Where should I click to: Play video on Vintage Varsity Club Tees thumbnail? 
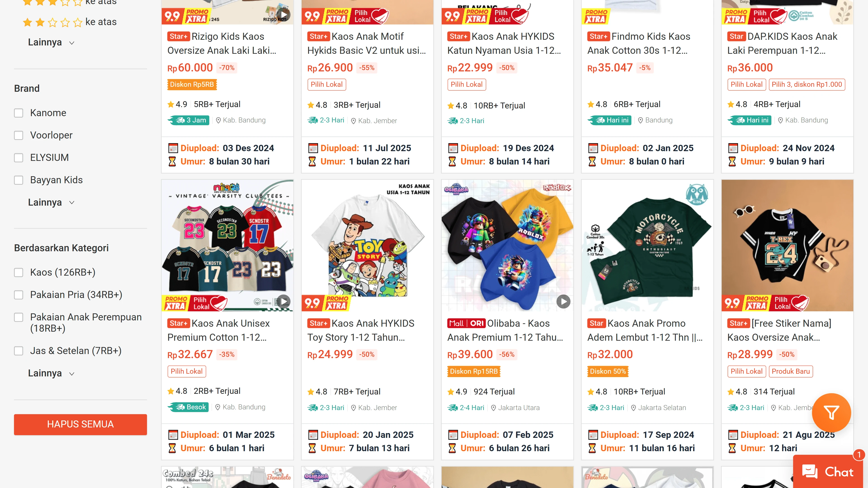[x=284, y=301]
